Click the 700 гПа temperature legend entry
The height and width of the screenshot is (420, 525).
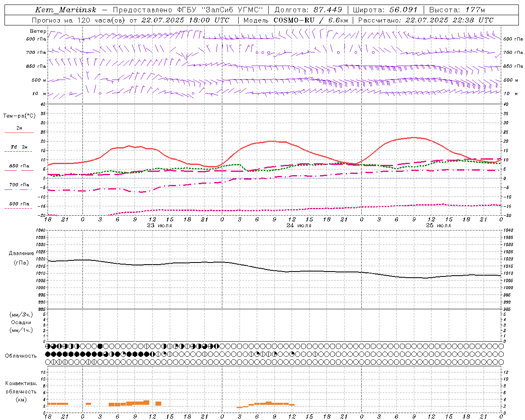tap(19, 185)
